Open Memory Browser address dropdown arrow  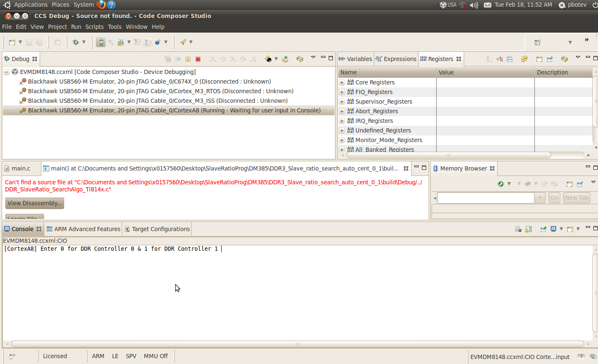(540, 198)
